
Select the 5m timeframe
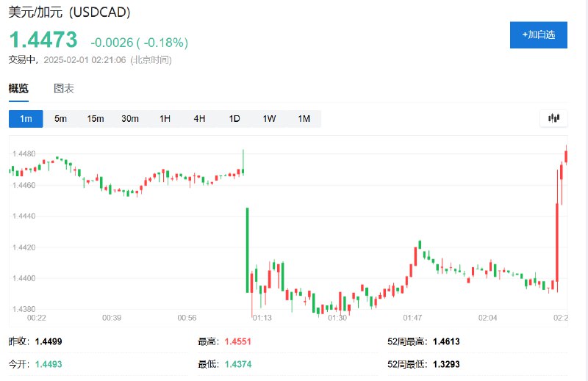pyautogui.click(x=60, y=119)
